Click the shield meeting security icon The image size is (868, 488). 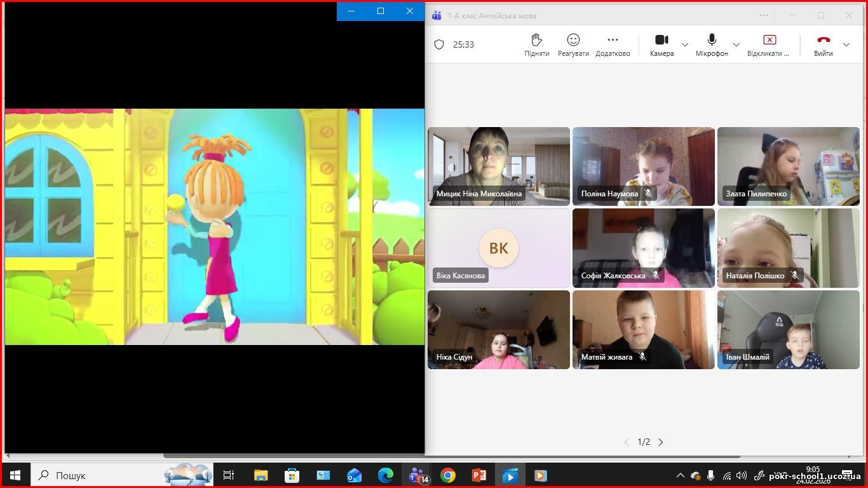tap(438, 44)
